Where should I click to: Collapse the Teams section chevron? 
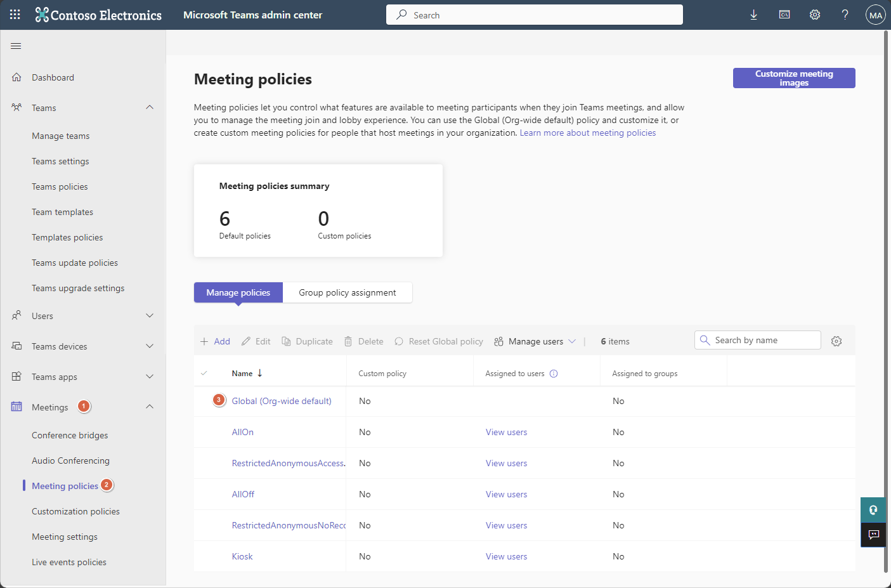click(x=150, y=108)
